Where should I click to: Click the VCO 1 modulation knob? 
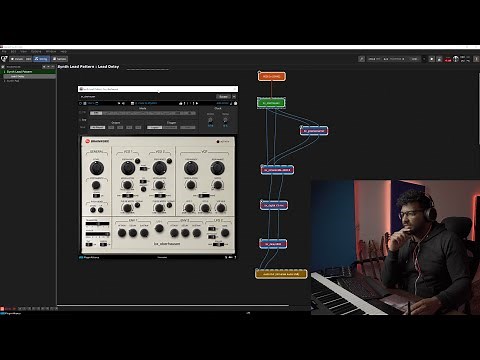click(x=127, y=185)
